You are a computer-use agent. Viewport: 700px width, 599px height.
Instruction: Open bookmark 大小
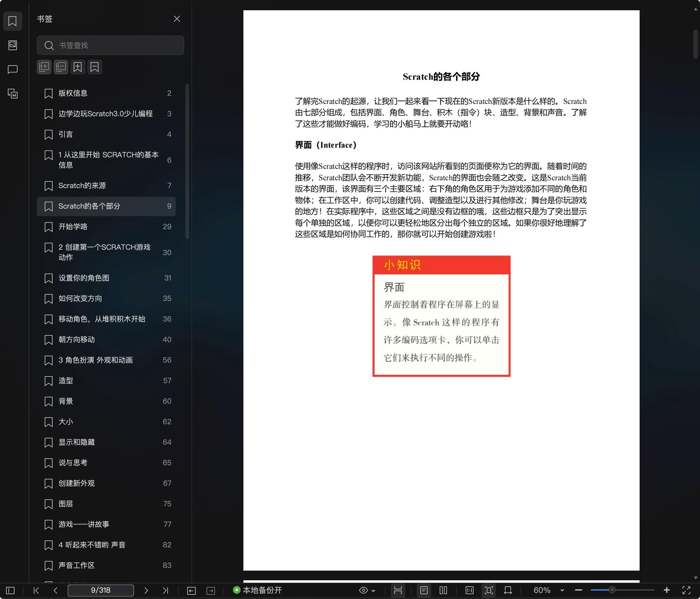(106, 422)
